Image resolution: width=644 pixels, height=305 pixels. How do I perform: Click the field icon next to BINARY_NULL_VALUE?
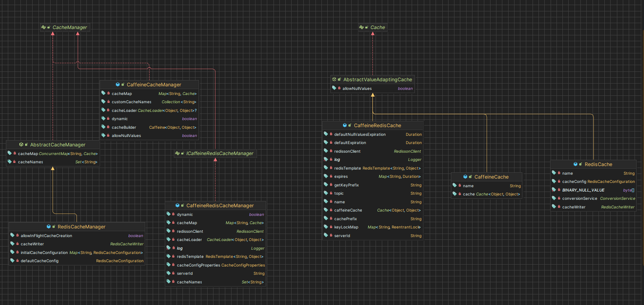click(x=555, y=190)
